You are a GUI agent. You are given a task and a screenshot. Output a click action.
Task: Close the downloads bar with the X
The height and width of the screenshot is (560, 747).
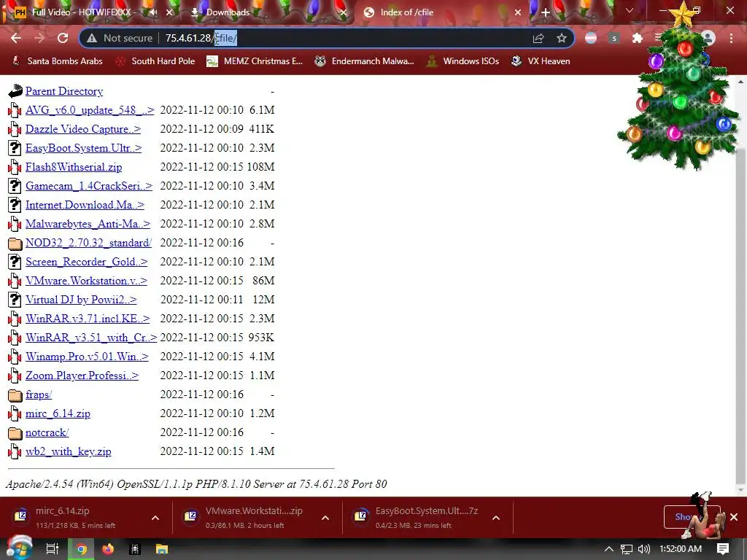(734, 517)
